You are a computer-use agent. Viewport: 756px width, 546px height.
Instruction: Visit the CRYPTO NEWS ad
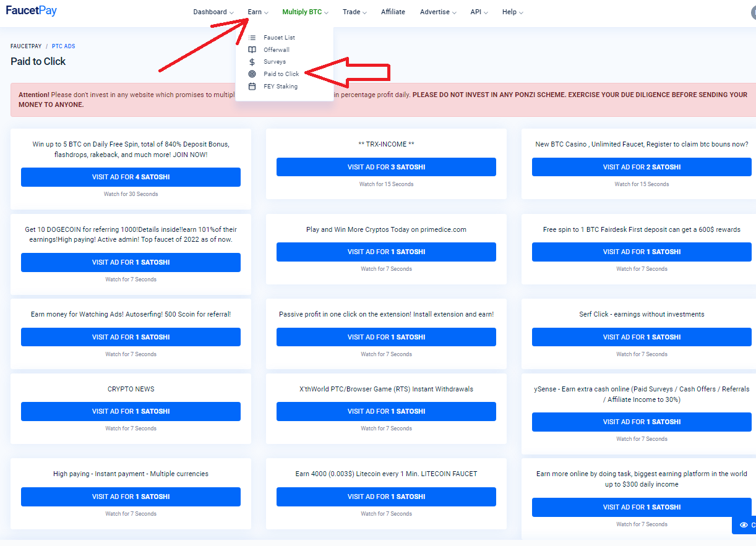pyautogui.click(x=131, y=411)
